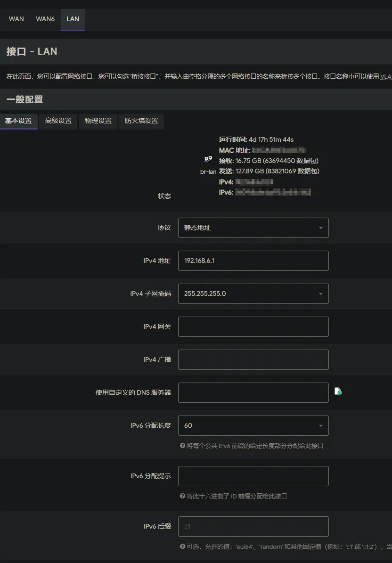Viewport: 392px width, 563px height.
Task: Switch to the WAN6 interface tab
Action: pyautogui.click(x=45, y=19)
